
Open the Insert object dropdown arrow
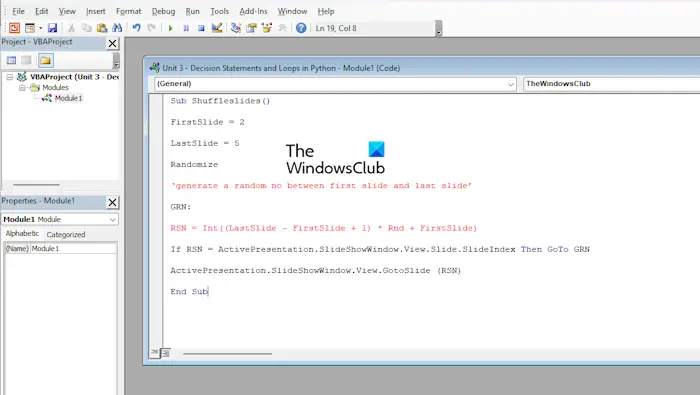coord(40,28)
